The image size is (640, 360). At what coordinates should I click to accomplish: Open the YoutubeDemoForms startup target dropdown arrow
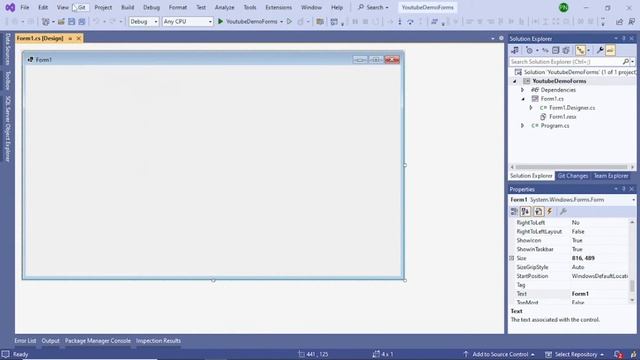(x=281, y=22)
